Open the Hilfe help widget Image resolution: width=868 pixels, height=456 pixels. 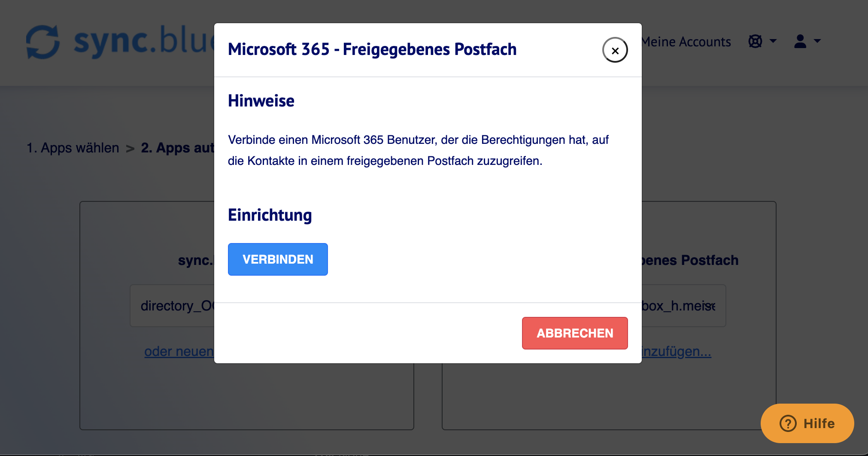(807, 423)
